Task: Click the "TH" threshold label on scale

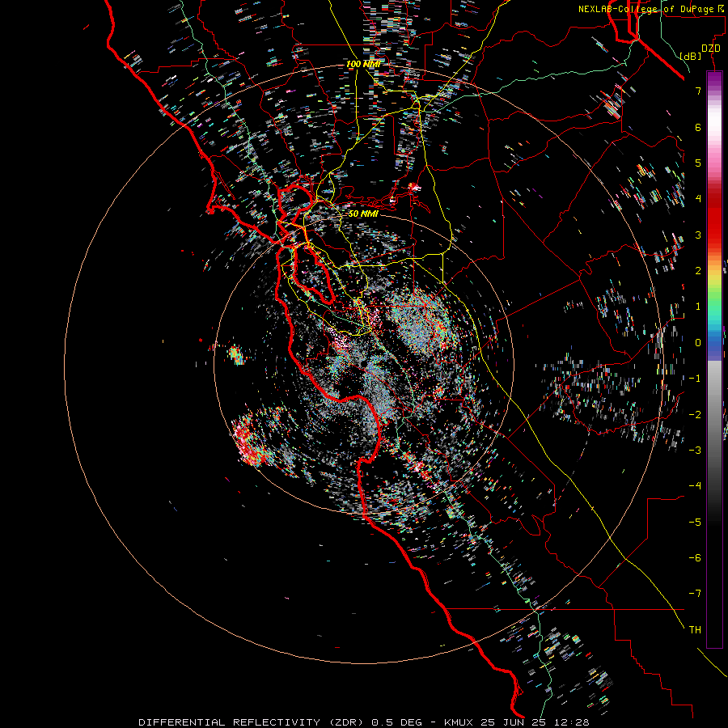Action: 695,630
